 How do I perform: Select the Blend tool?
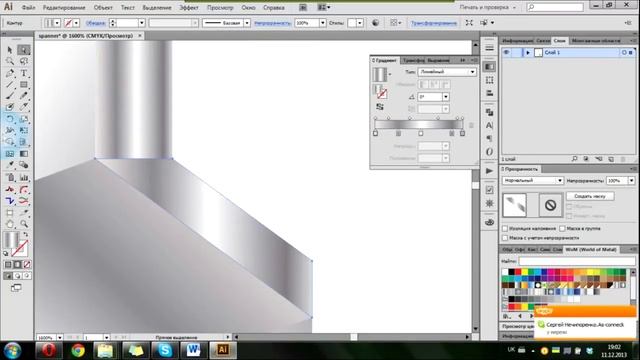click(24, 165)
